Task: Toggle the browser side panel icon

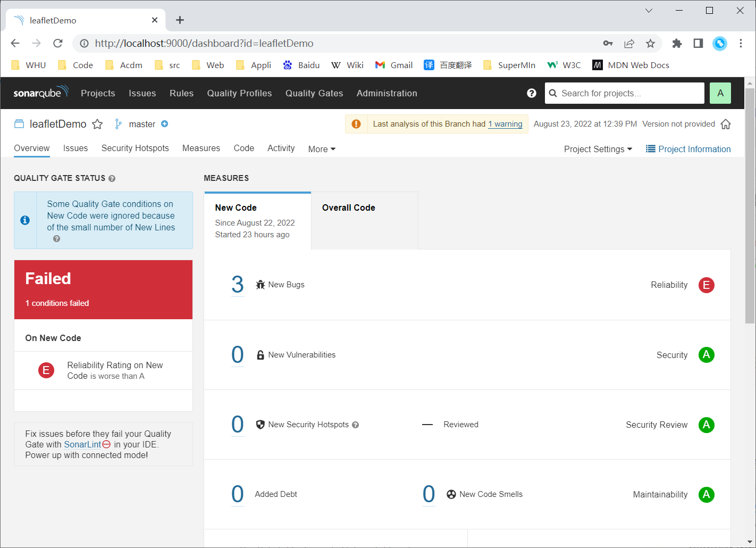Action: pos(698,44)
